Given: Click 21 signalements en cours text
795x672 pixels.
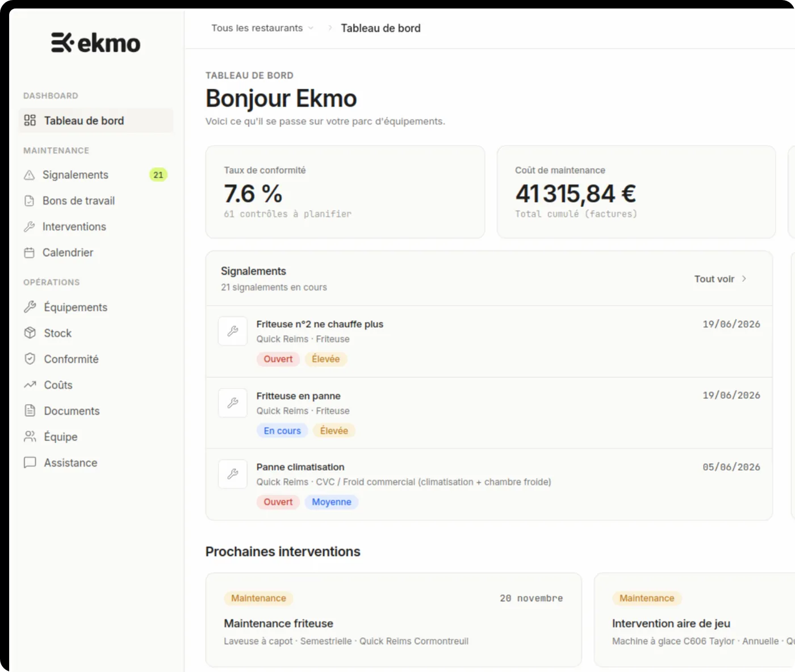Looking at the screenshot, I should (x=274, y=287).
